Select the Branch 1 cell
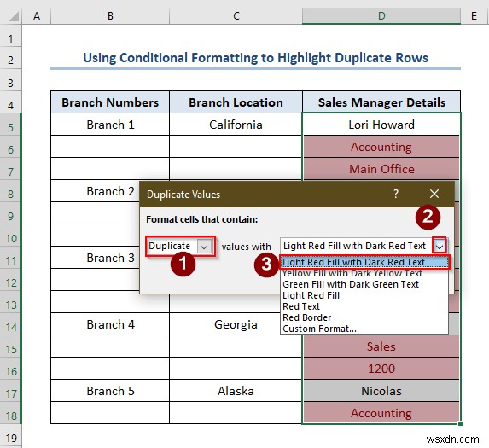Screen dimensions: 489x448 click(110, 125)
